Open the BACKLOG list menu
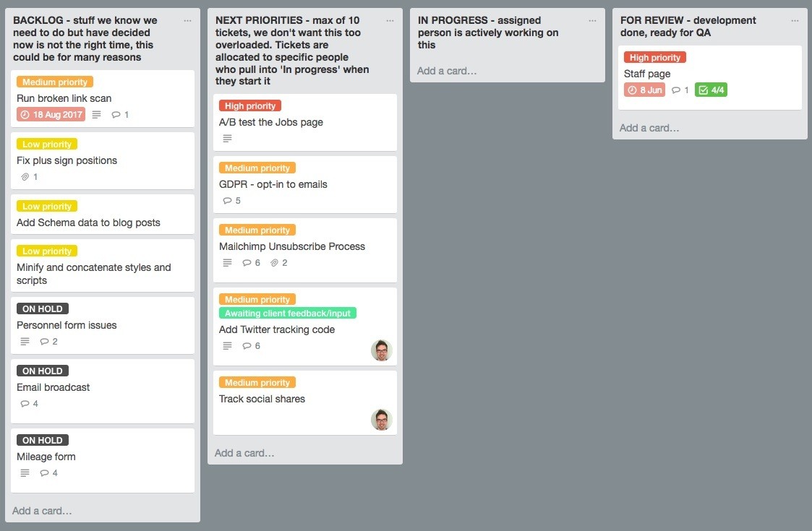Viewport: 812px width, 531px height. 187,20
